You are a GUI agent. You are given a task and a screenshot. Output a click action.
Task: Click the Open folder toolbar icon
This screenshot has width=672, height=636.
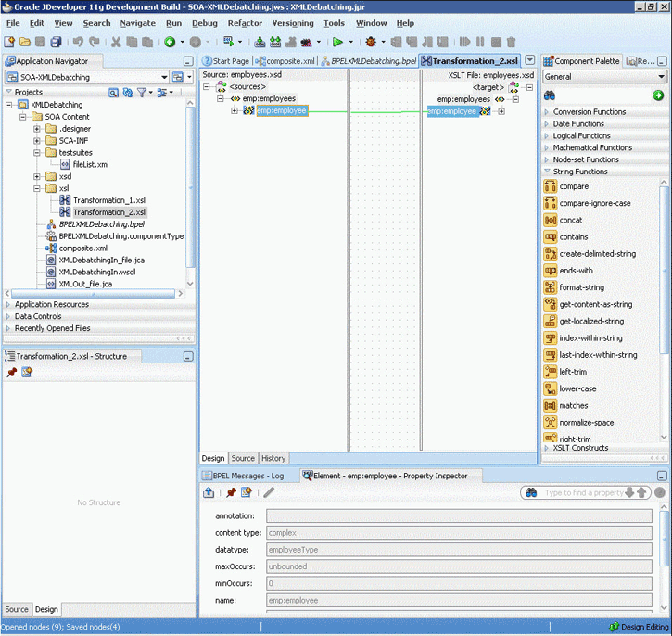pyautogui.click(x=25, y=42)
